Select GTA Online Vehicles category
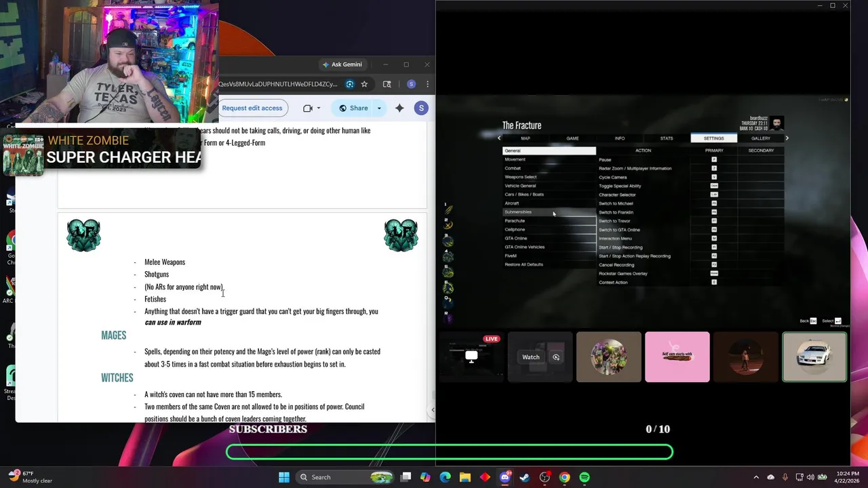Screen dimensions: 868x488 tap(549, 247)
